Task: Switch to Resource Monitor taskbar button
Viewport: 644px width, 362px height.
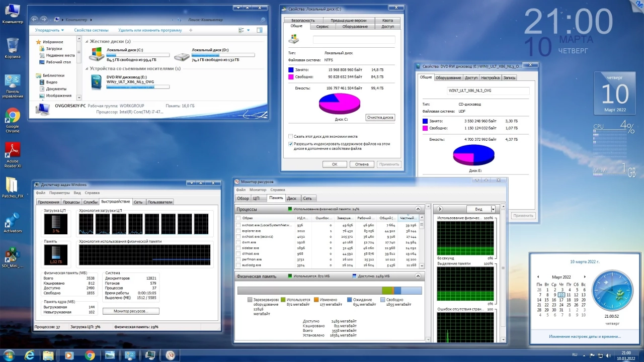Action: 170,355
